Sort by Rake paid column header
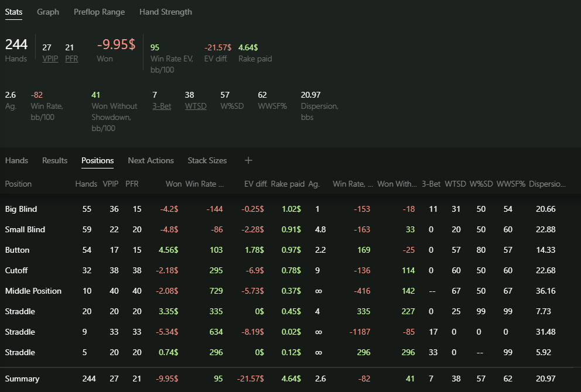This screenshot has width=581, height=392. click(x=288, y=184)
